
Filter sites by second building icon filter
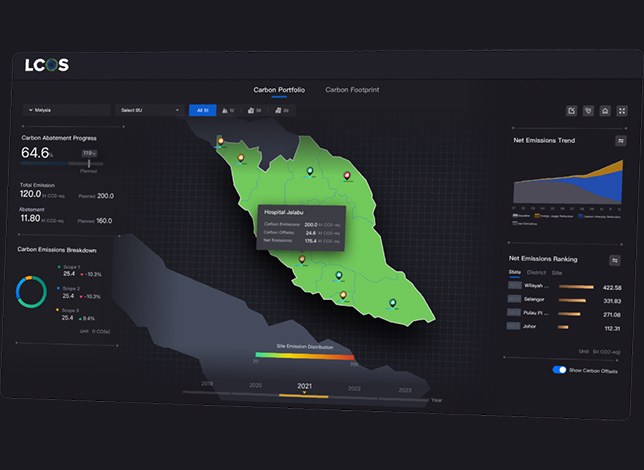click(x=282, y=111)
